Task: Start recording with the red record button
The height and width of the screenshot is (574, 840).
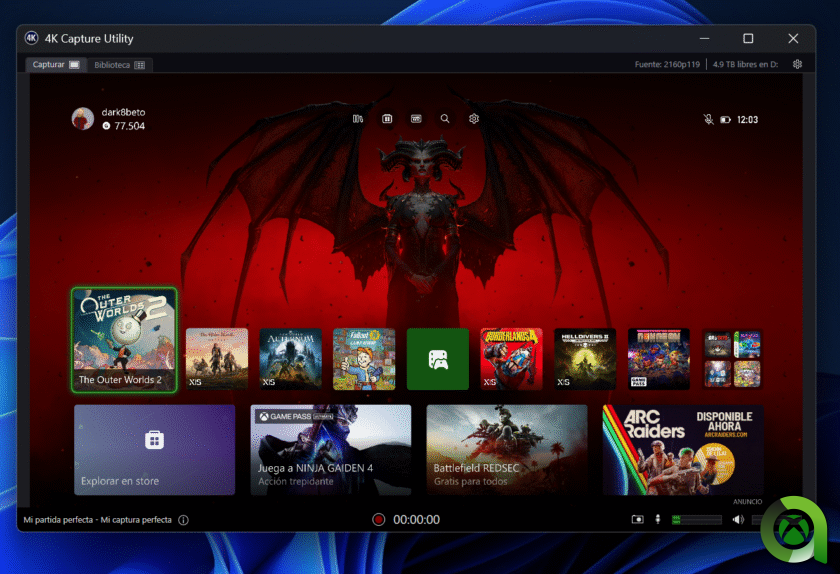Action: click(378, 520)
